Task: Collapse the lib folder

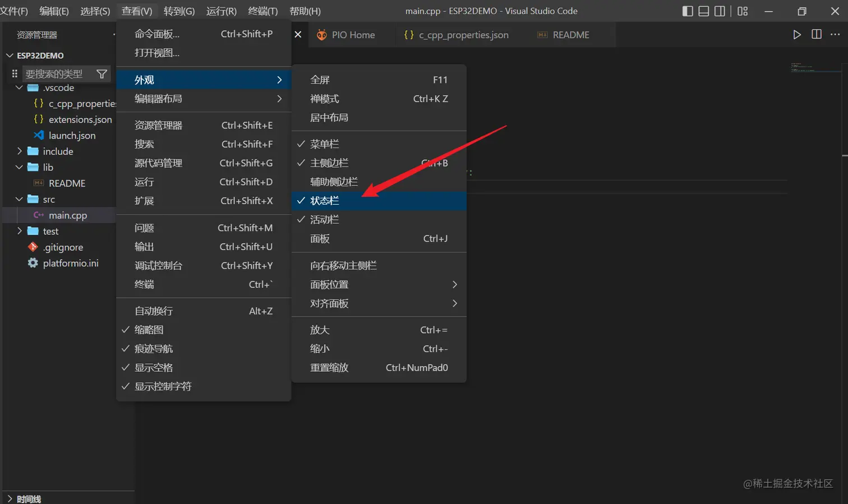Action: coord(19,167)
